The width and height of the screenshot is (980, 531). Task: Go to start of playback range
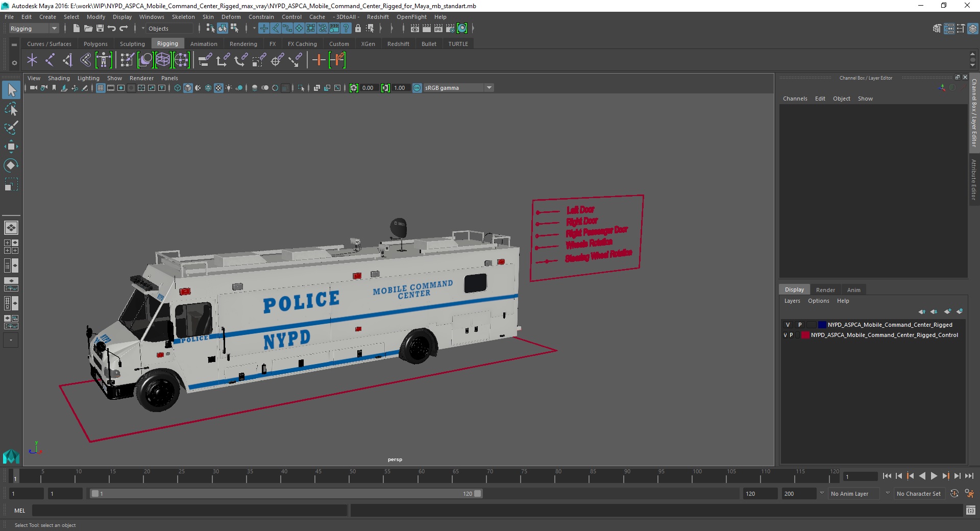coord(887,476)
